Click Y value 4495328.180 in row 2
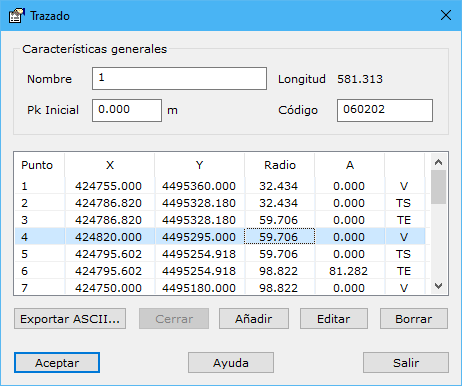 (199, 203)
